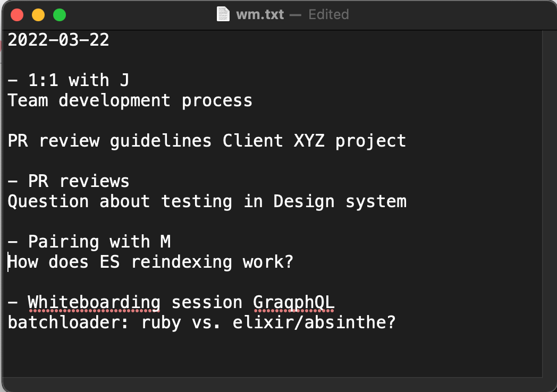Image resolution: width=557 pixels, height=392 pixels.
Task: Click the words 'Client XYZ project'
Action: point(314,141)
